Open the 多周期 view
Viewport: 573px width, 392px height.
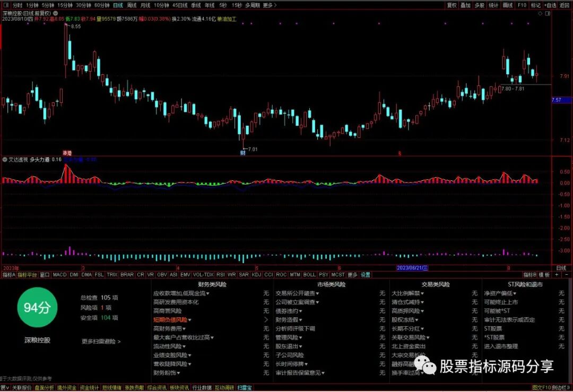click(253, 5)
